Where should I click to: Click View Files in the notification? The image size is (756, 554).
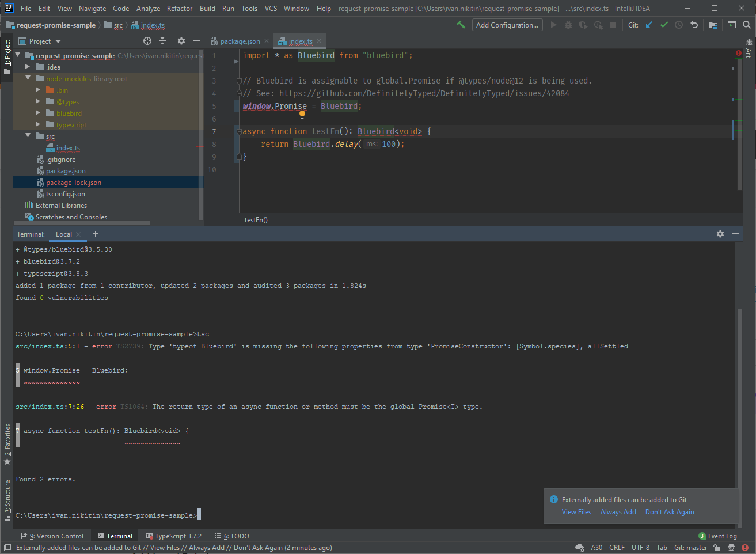coord(576,512)
